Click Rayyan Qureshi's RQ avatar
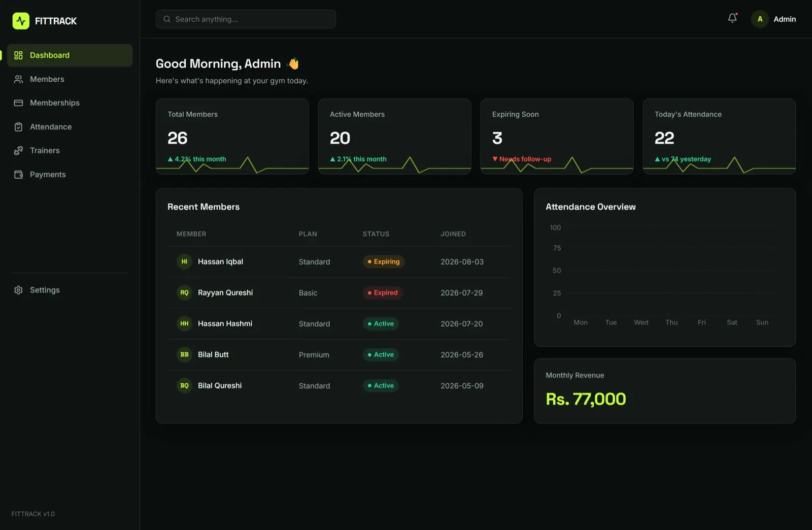This screenshot has width=812, height=530. (184, 292)
